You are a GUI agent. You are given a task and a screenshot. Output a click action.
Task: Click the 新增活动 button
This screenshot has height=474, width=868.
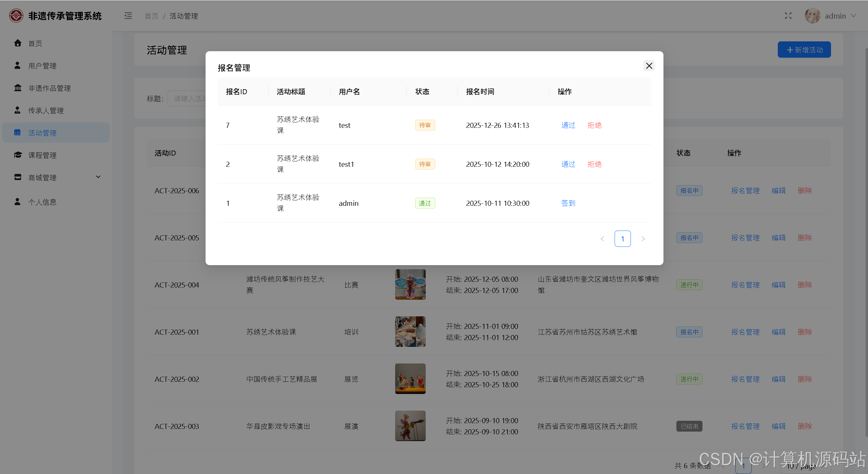(804, 50)
